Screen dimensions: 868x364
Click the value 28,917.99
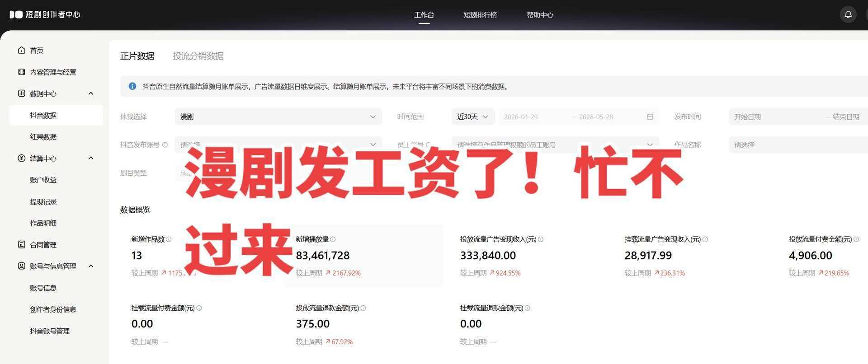click(648, 255)
